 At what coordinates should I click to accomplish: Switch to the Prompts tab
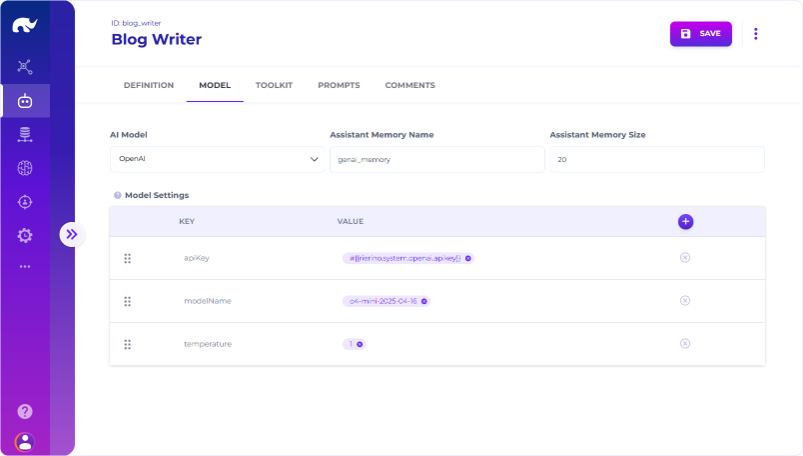[x=339, y=85]
